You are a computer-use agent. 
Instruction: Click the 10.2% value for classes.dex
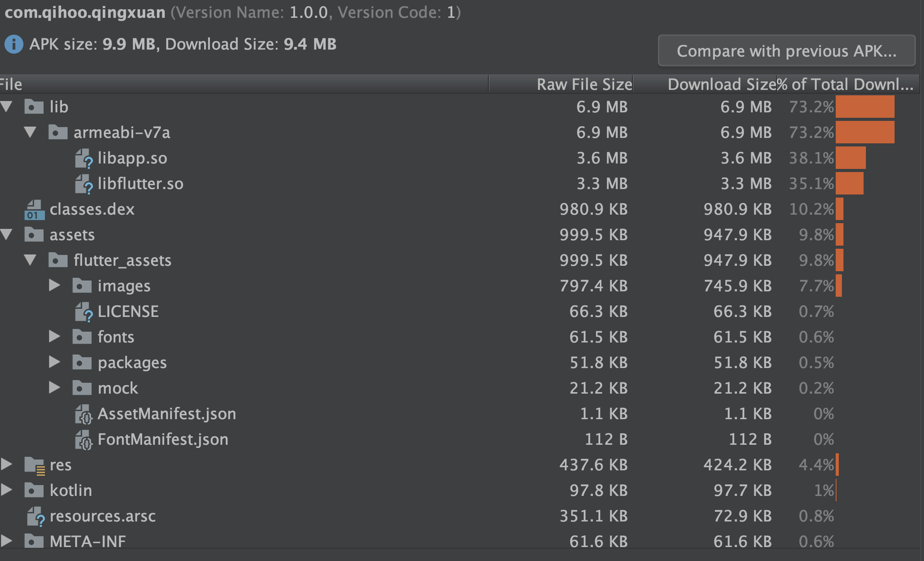point(811,209)
